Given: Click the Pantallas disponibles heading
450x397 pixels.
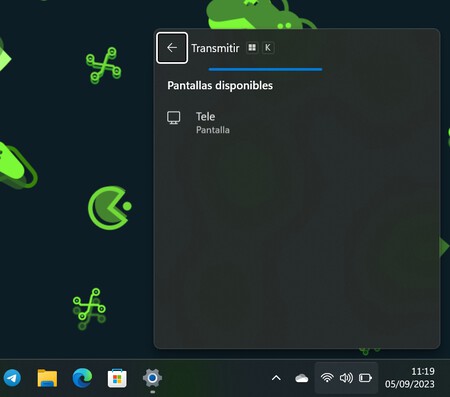Looking at the screenshot, I should click(x=220, y=86).
